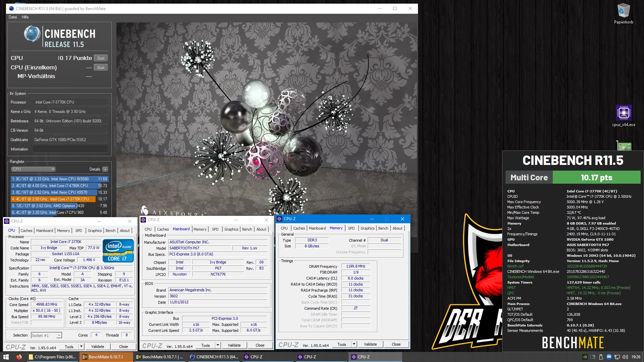Launch Firefox from the taskbar

click(19, 357)
